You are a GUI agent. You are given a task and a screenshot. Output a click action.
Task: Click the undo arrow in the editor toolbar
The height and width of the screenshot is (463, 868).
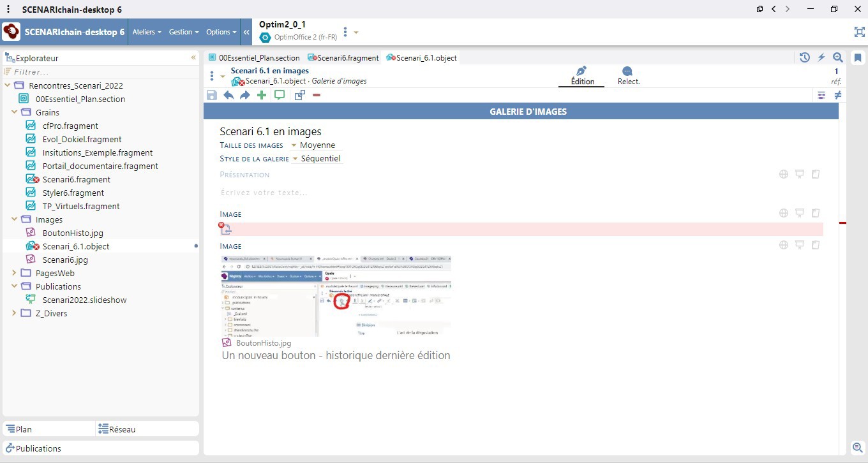(x=228, y=95)
